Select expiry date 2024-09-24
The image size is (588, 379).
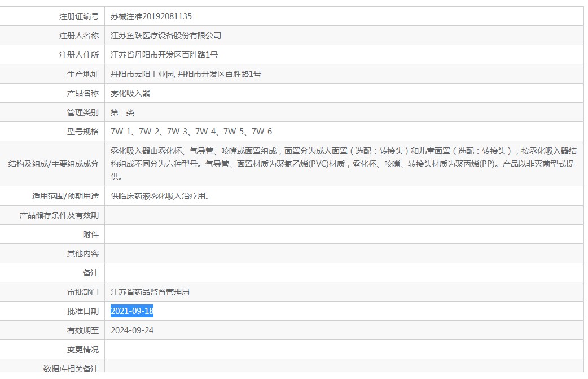click(132, 330)
